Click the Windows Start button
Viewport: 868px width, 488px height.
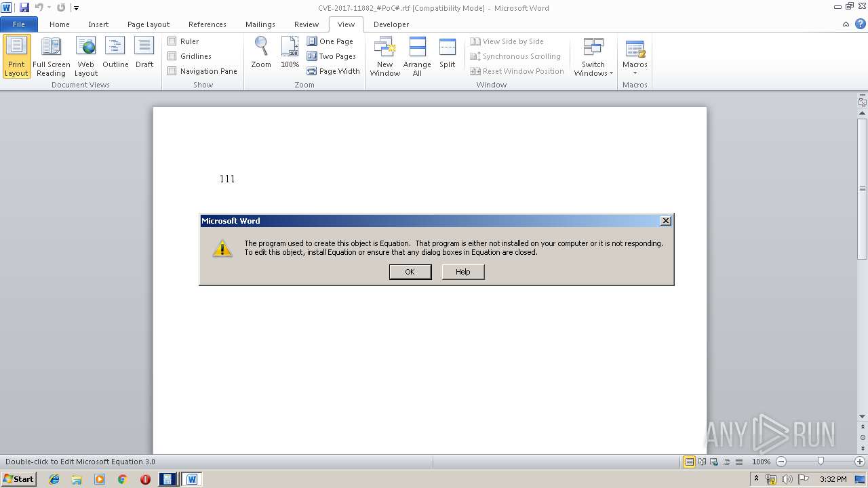[x=18, y=479]
